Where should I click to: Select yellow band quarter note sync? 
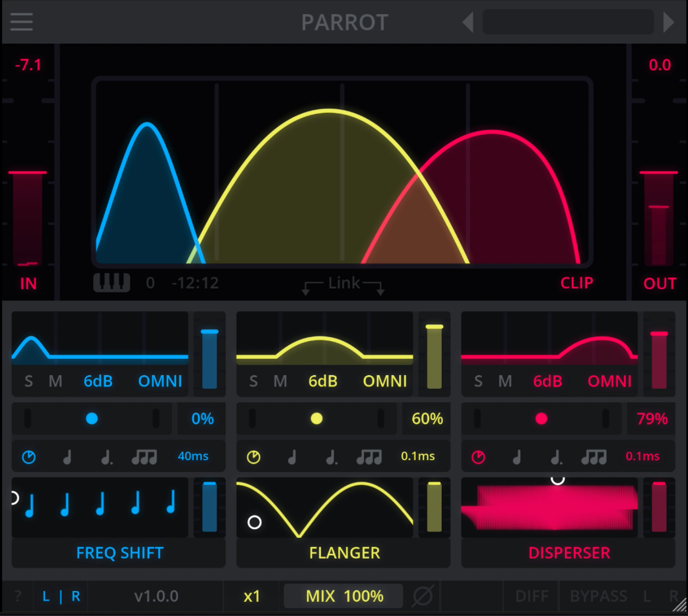[292, 457]
